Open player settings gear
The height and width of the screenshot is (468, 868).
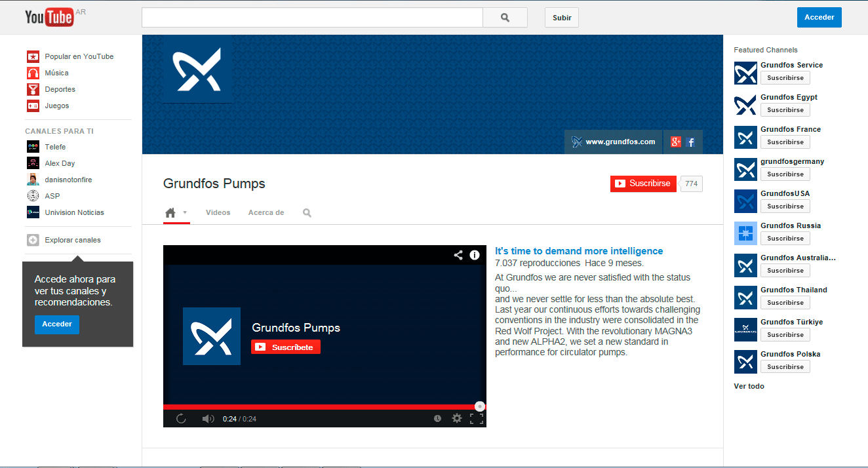click(457, 418)
